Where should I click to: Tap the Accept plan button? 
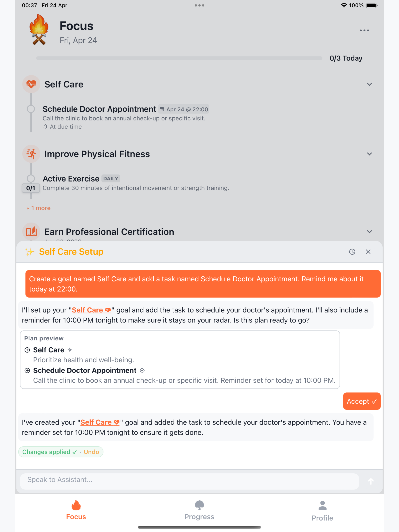click(362, 401)
